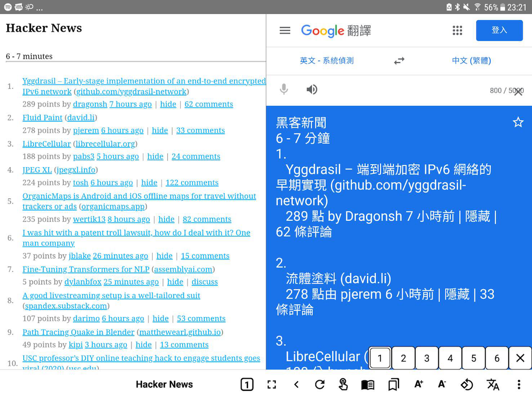Select source language 英文 - 系統偵測
This screenshot has height=399, width=532.
[x=326, y=61]
